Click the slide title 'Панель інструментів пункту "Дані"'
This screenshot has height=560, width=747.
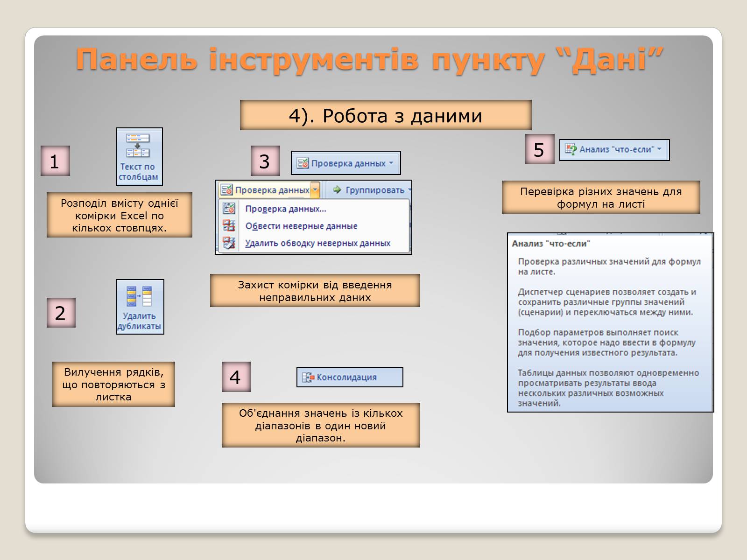pos(369,60)
